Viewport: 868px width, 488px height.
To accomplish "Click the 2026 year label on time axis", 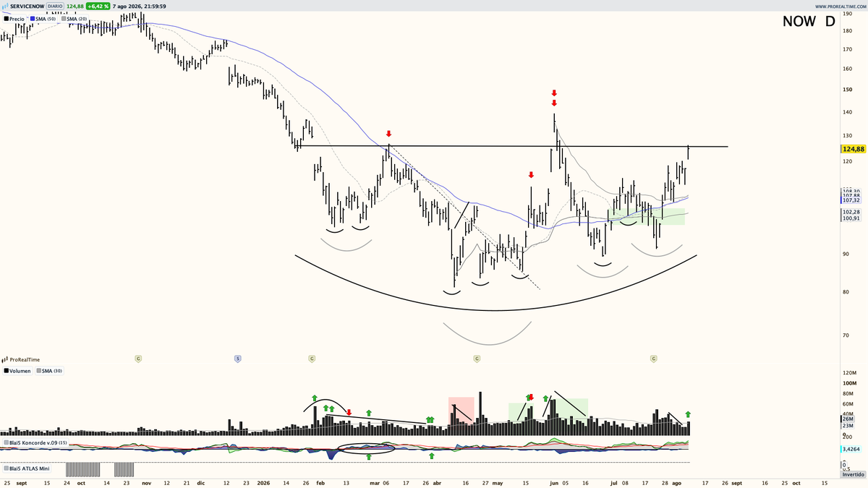I will (x=264, y=481).
